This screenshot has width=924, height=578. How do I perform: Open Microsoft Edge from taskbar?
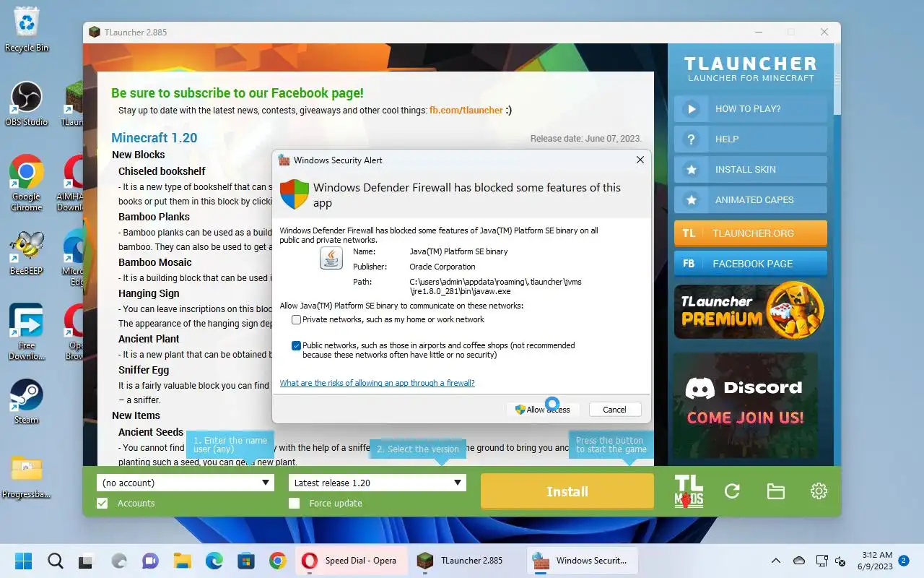pos(214,561)
